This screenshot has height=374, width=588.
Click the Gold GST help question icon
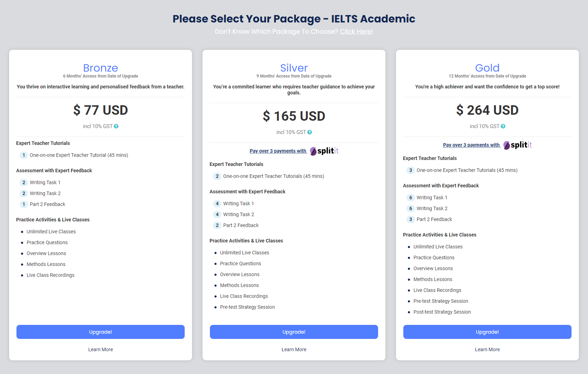click(x=503, y=126)
